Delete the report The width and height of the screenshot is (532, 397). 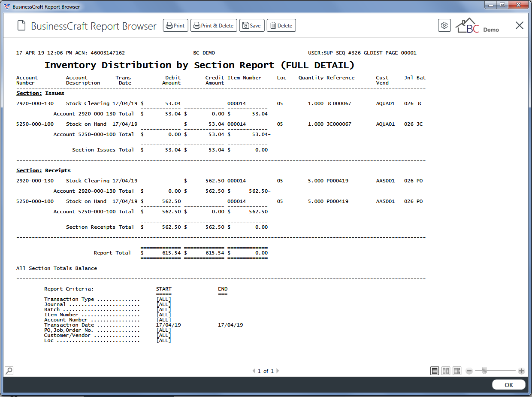coord(281,26)
